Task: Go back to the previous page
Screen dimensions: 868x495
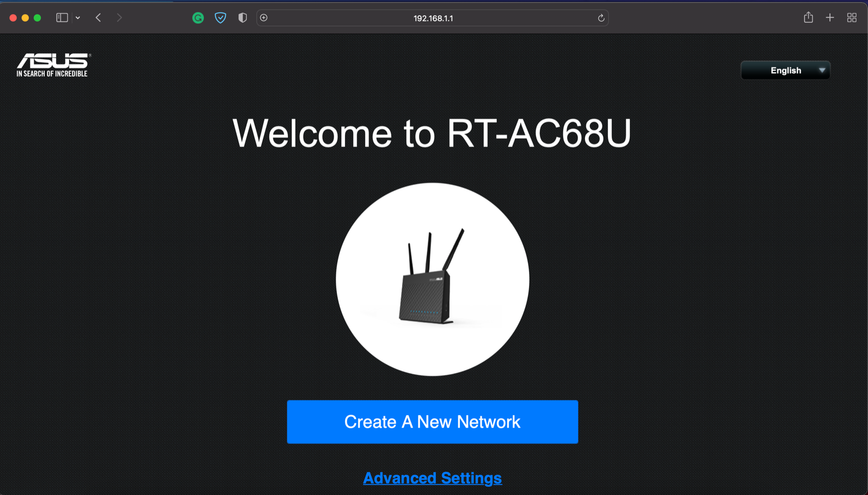Action: click(x=99, y=18)
